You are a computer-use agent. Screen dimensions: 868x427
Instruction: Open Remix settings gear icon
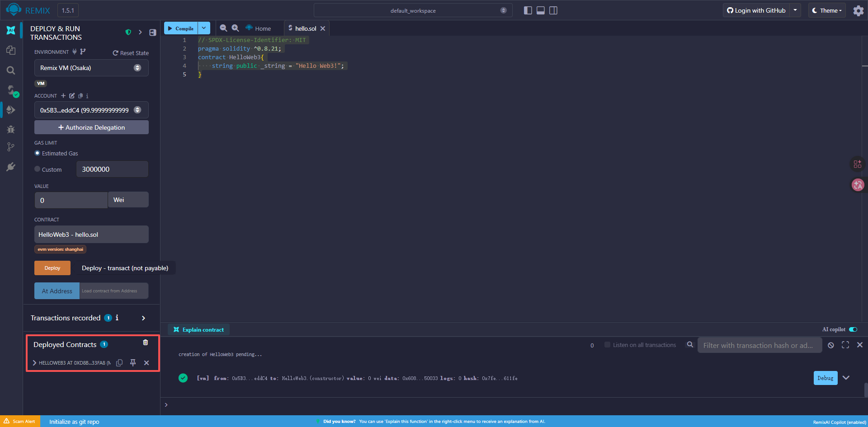coord(858,10)
